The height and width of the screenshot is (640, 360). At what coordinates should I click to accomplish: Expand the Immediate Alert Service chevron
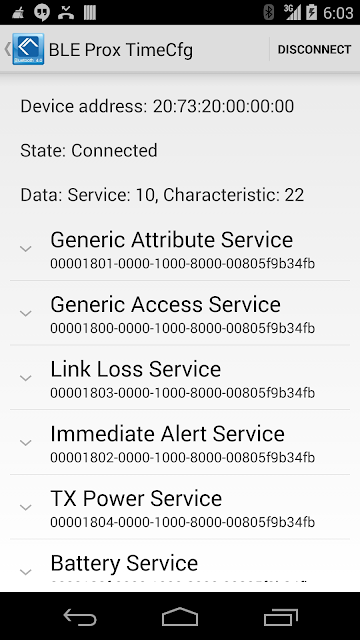point(26,442)
